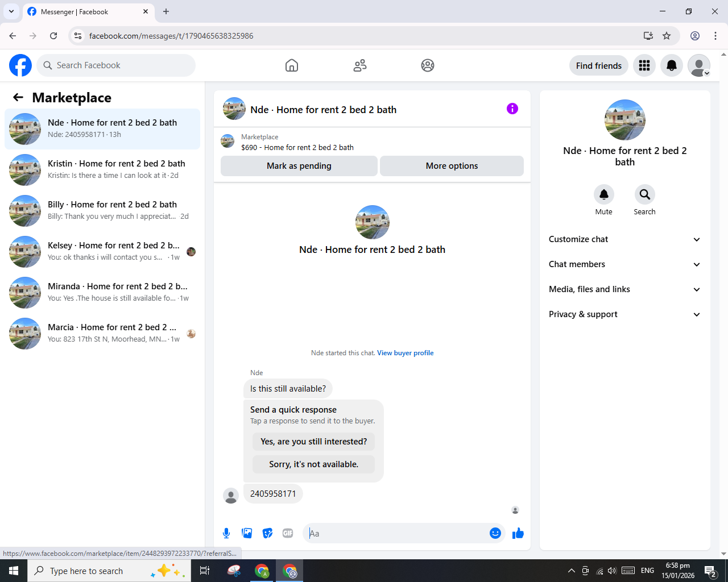Open the emoji picker smiley
The height and width of the screenshot is (582, 728).
coord(495,533)
